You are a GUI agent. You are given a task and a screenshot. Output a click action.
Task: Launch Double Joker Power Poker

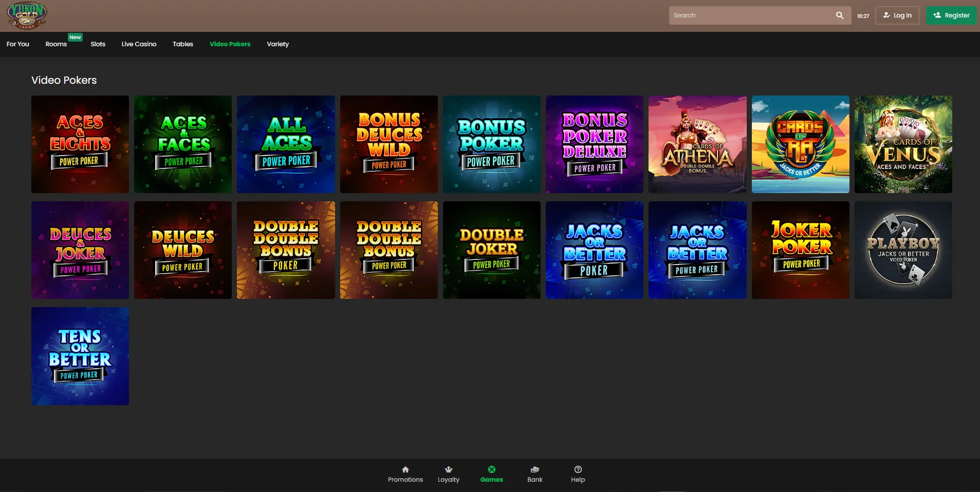click(x=492, y=250)
